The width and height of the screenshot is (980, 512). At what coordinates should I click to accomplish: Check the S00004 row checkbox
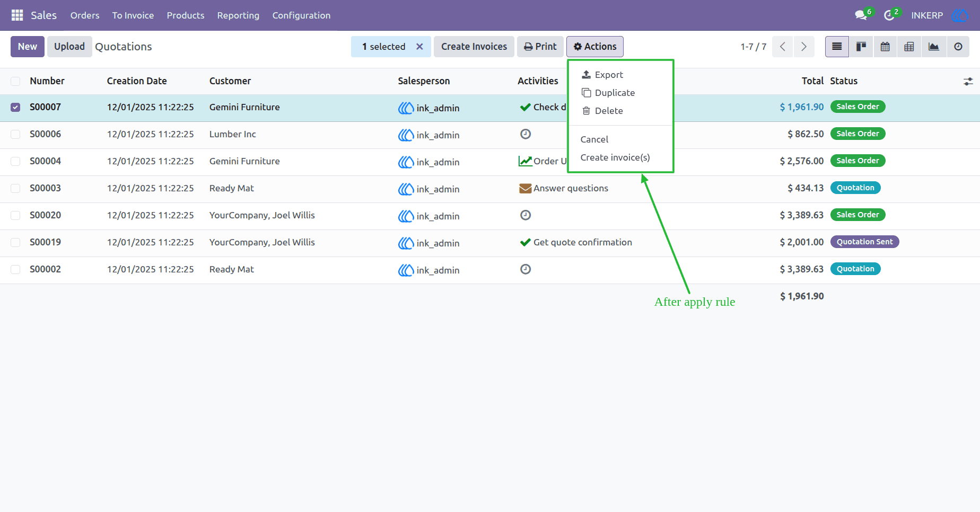(15, 161)
